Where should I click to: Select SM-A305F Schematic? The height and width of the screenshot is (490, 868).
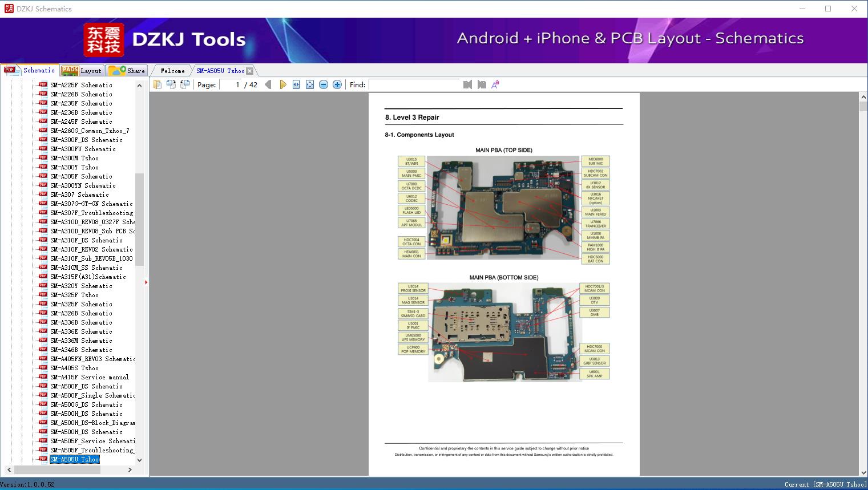(x=81, y=176)
